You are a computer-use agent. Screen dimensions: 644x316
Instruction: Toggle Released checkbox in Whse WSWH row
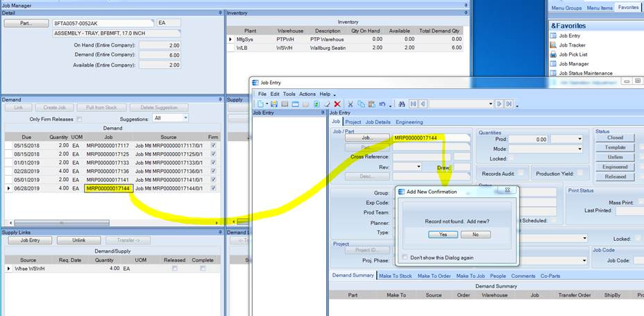click(175, 268)
